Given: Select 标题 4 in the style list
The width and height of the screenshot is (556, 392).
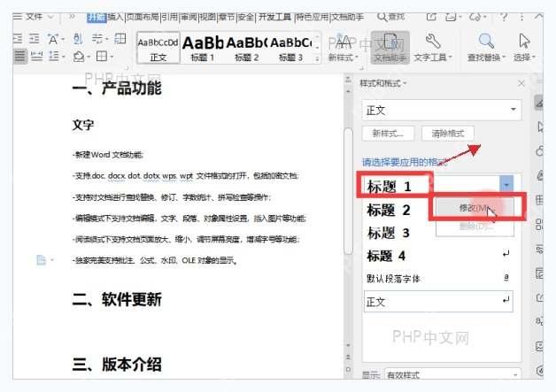Looking at the screenshot, I should coord(438,256).
